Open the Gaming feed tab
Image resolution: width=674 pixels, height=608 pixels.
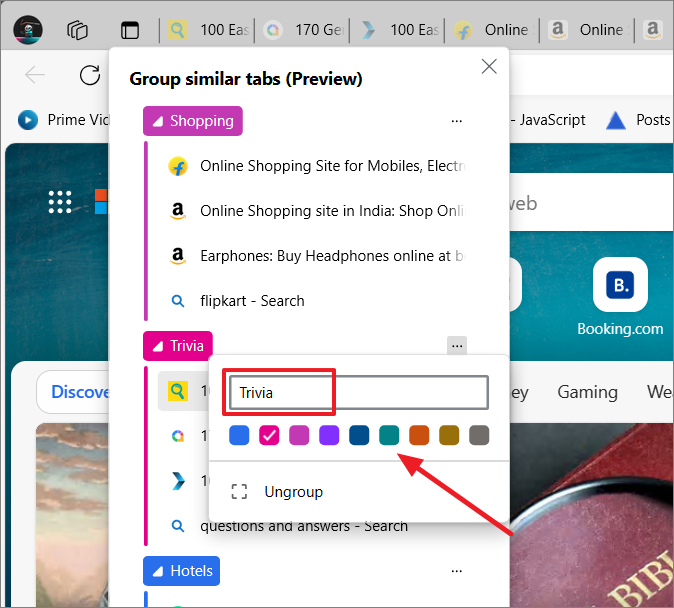click(588, 392)
